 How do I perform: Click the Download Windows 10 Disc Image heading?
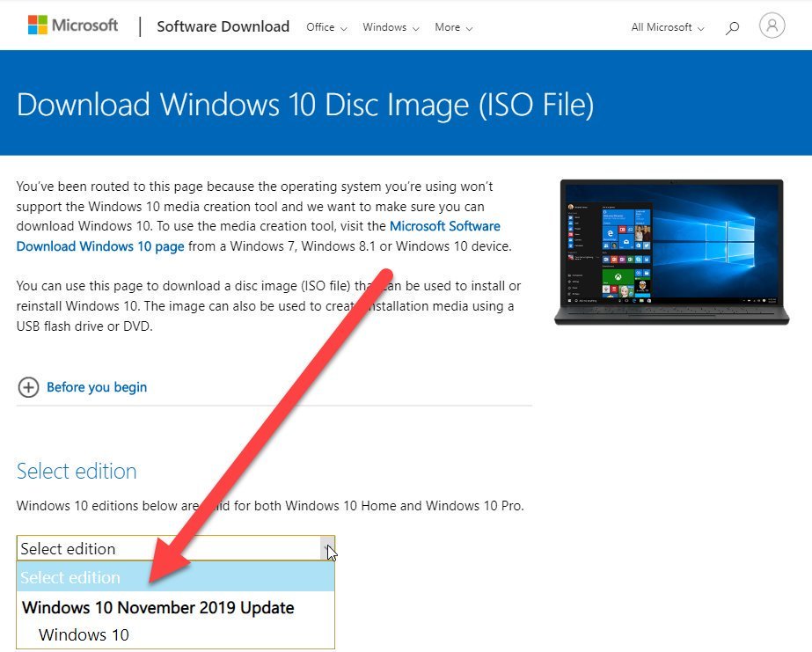[x=306, y=105]
